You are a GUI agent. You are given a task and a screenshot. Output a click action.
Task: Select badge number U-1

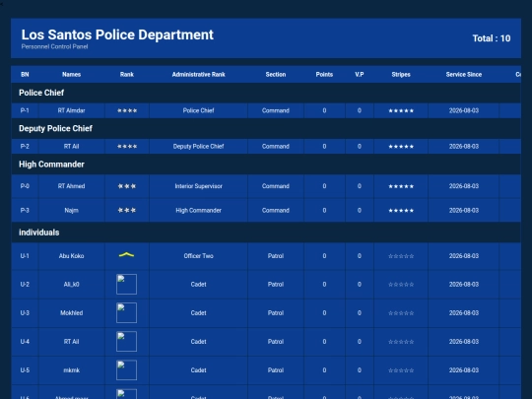25,256
